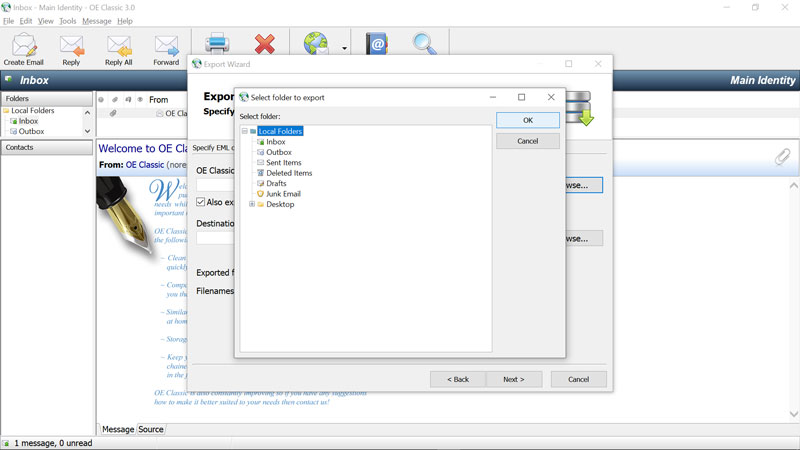Click the status bar inbox icon
This screenshot has width=800, height=450.
[x=6, y=443]
